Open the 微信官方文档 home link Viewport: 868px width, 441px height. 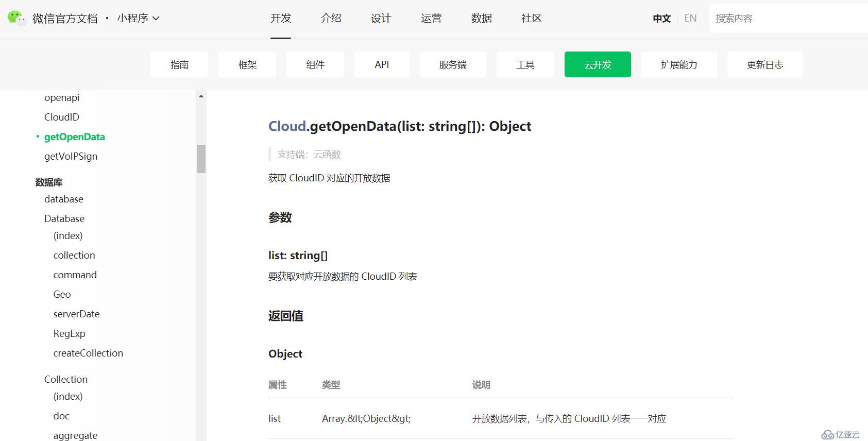tap(65, 19)
